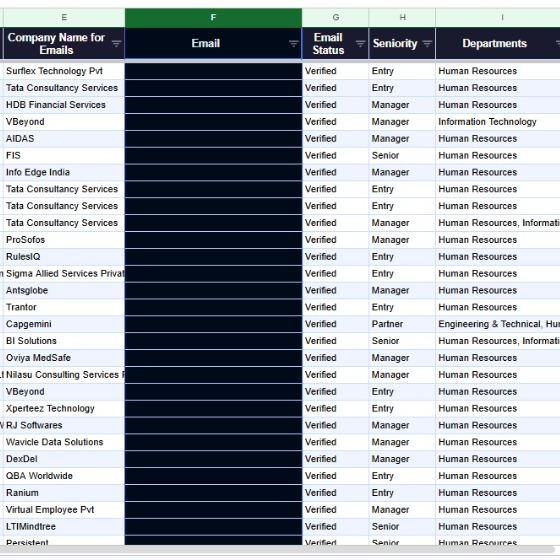Select the DexDel company cell
Image resolution: width=560 pixels, height=560 pixels.
[x=64, y=459]
